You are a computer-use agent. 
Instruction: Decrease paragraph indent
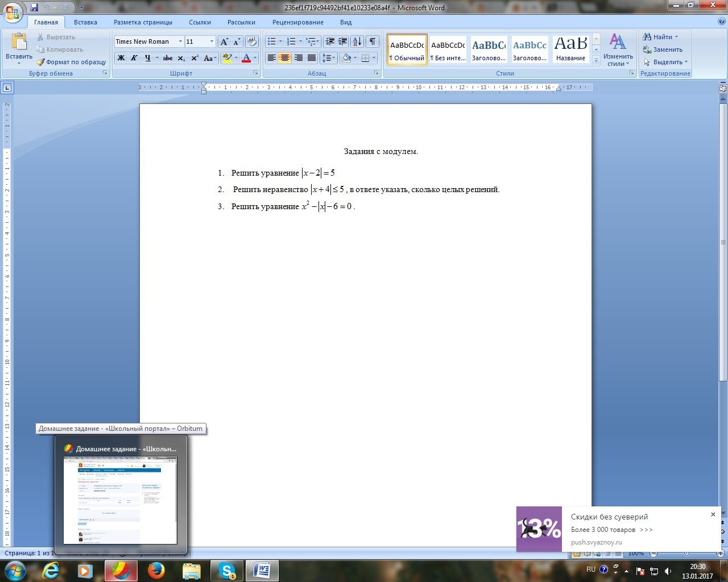click(329, 41)
